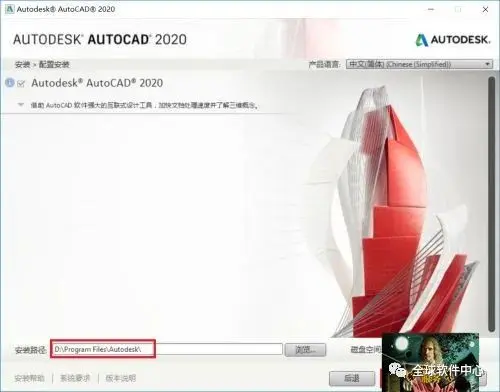The width and height of the screenshot is (500, 392).
Task: Click the breadcrumb text 安装 > 配置安装
Action: (x=42, y=64)
